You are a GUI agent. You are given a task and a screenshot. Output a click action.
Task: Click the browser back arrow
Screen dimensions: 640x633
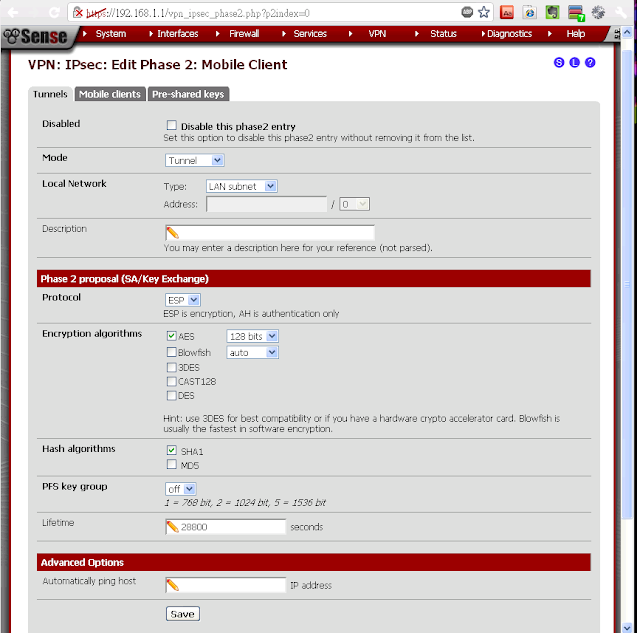click(12, 13)
